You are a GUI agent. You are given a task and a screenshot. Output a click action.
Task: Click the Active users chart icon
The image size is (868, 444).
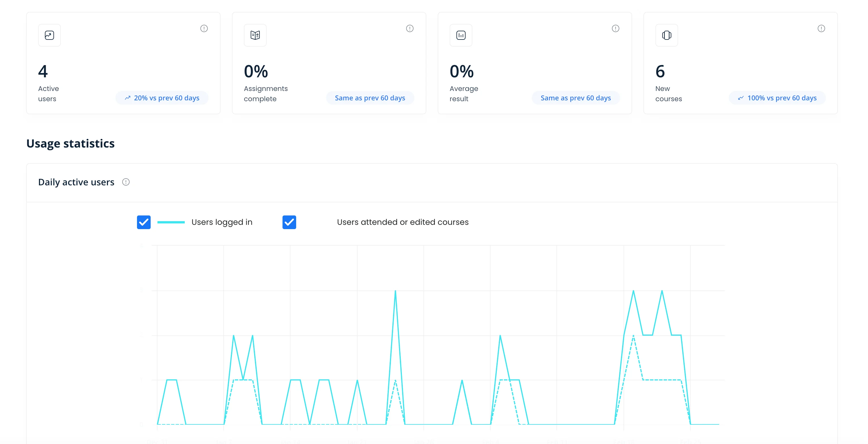49,35
